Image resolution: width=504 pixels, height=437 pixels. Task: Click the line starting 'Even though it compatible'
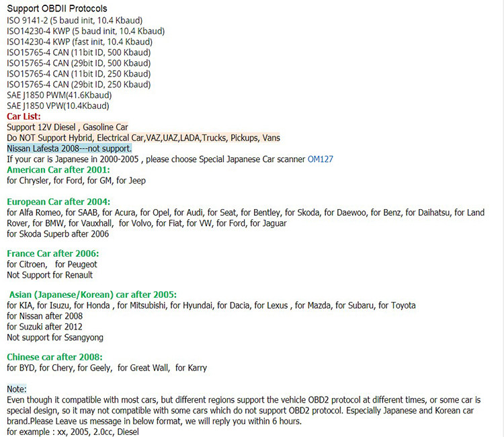[x=244, y=400]
